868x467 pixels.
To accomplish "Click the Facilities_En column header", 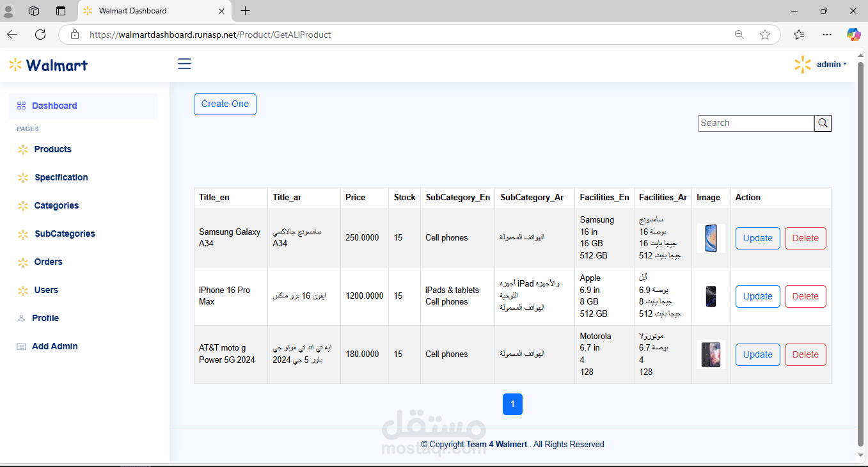I will pyautogui.click(x=604, y=198).
